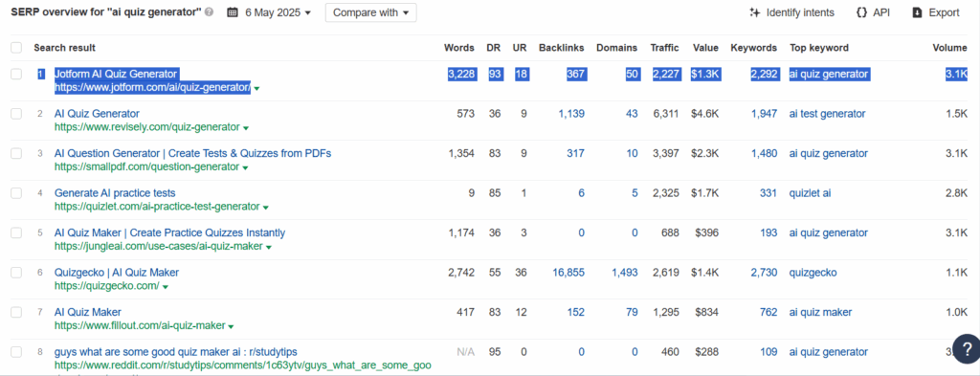980x376 pixels.
Task: Sort the table by the Traffic column header
Action: coord(664,48)
